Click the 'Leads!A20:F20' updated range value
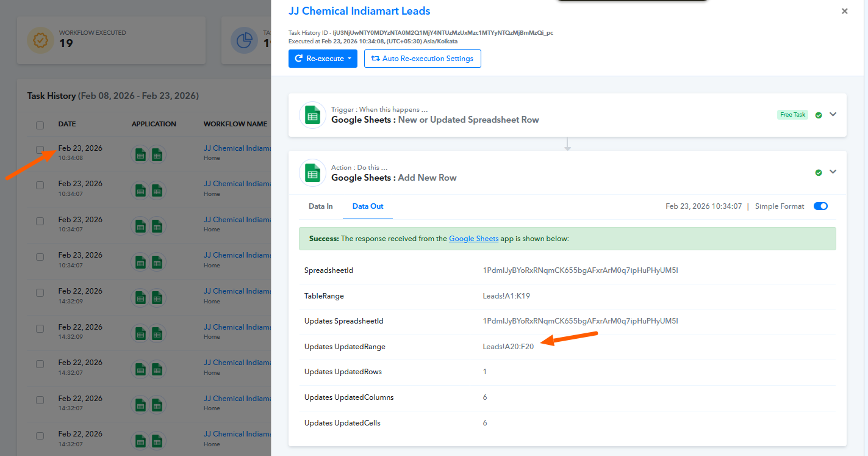The height and width of the screenshot is (456, 868). (x=508, y=347)
